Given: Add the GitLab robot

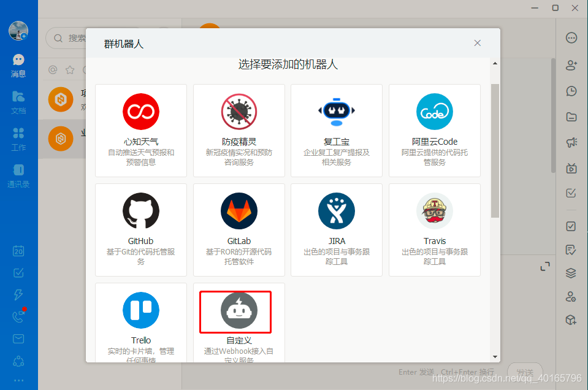Looking at the screenshot, I should tap(239, 229).
